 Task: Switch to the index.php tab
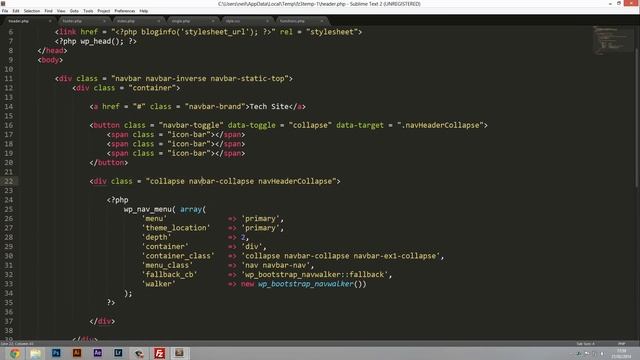point(136,21)
